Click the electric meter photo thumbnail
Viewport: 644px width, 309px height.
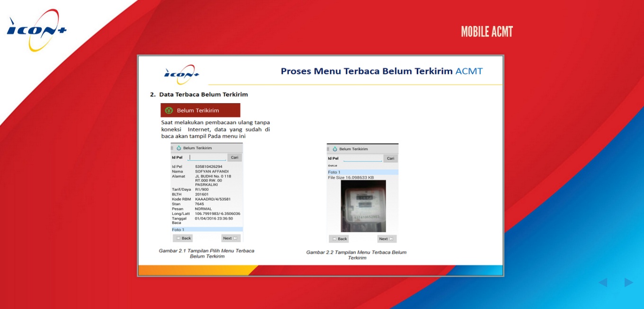click(x=363, y=206)
